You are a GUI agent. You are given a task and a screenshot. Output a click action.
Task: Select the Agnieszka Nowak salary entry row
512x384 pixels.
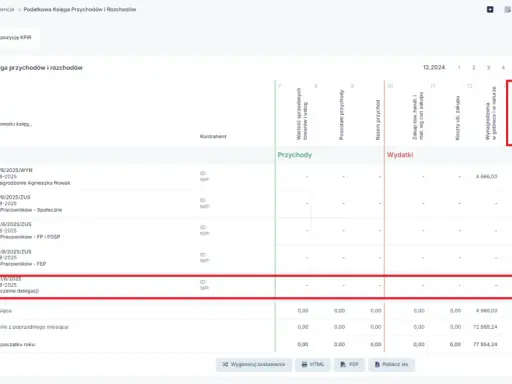256,177
